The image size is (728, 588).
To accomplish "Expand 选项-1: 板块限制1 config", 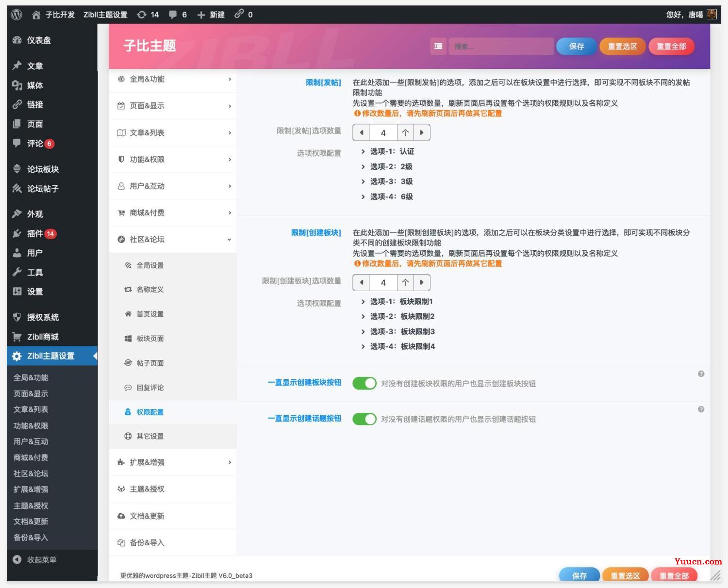I will pos(397,302).
